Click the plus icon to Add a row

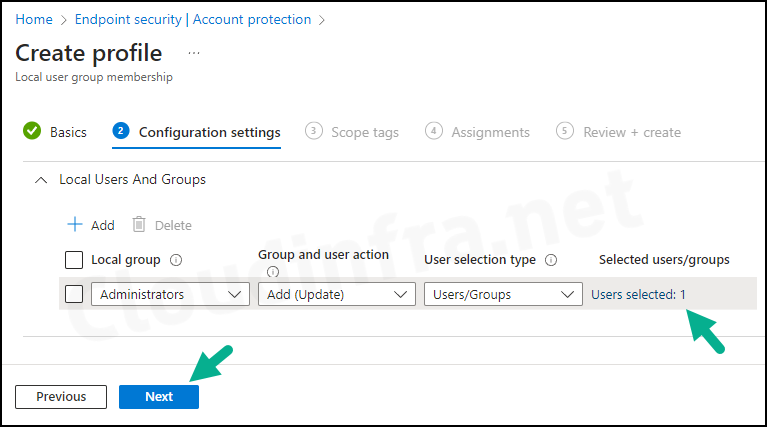(75, 225)
